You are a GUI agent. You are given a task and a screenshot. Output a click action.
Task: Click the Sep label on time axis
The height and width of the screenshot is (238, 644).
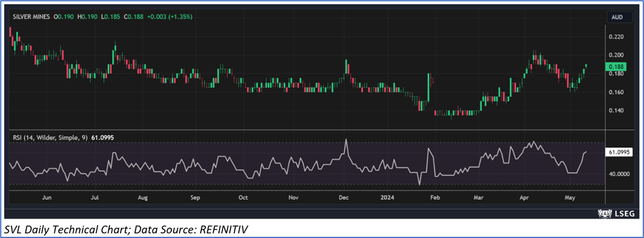point(195,198)
